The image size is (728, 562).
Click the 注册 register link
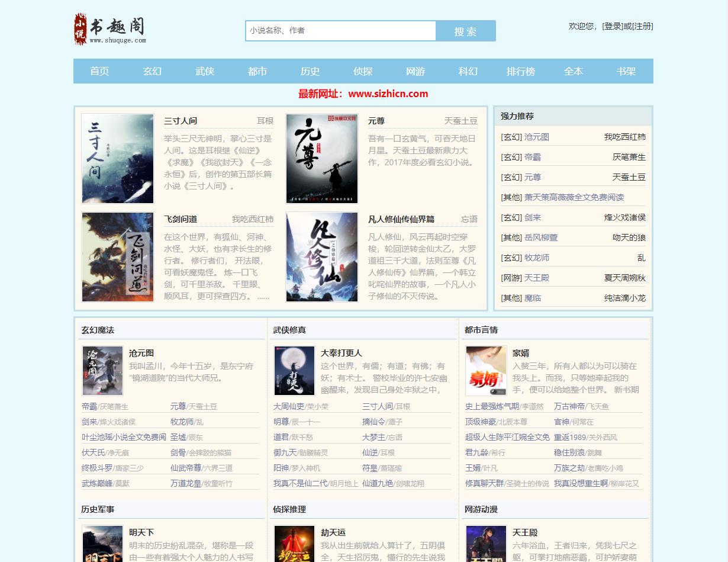642,26
